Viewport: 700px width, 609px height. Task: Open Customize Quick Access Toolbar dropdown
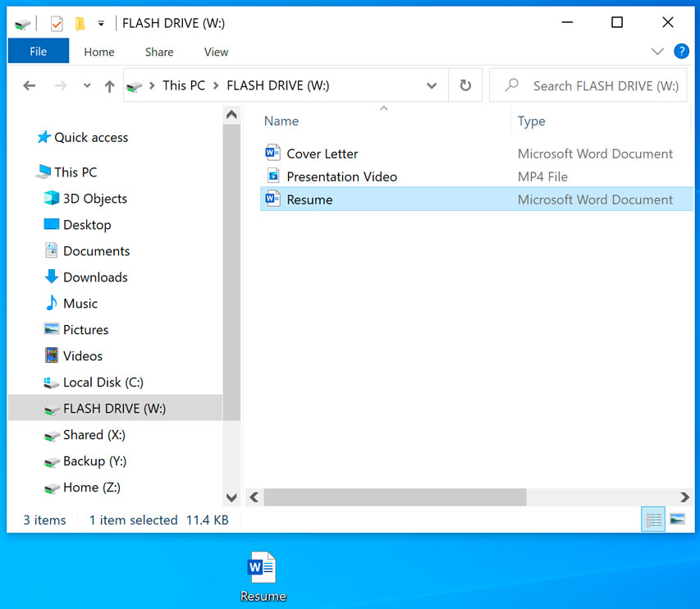[x=100, y=23]
